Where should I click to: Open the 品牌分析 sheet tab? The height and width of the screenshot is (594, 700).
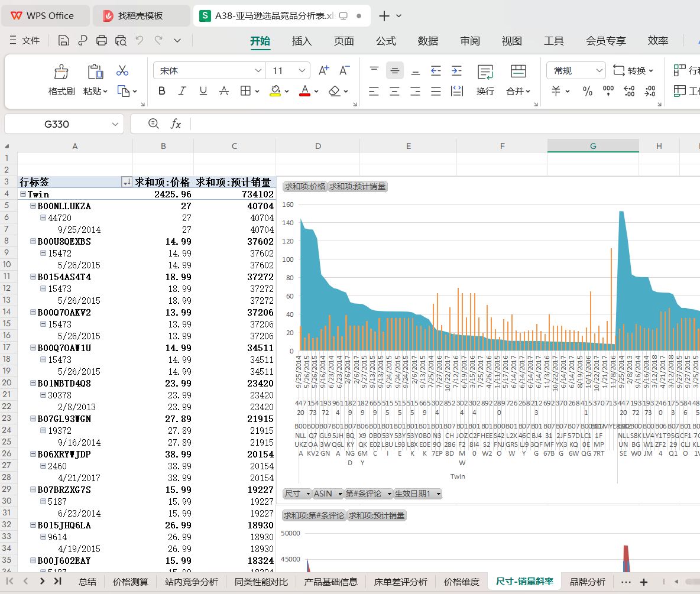tap(588, 582)
